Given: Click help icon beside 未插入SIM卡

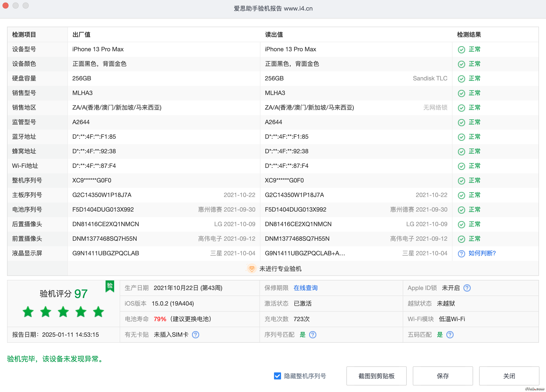Looking at the screenshot, I should coord(195,335).
